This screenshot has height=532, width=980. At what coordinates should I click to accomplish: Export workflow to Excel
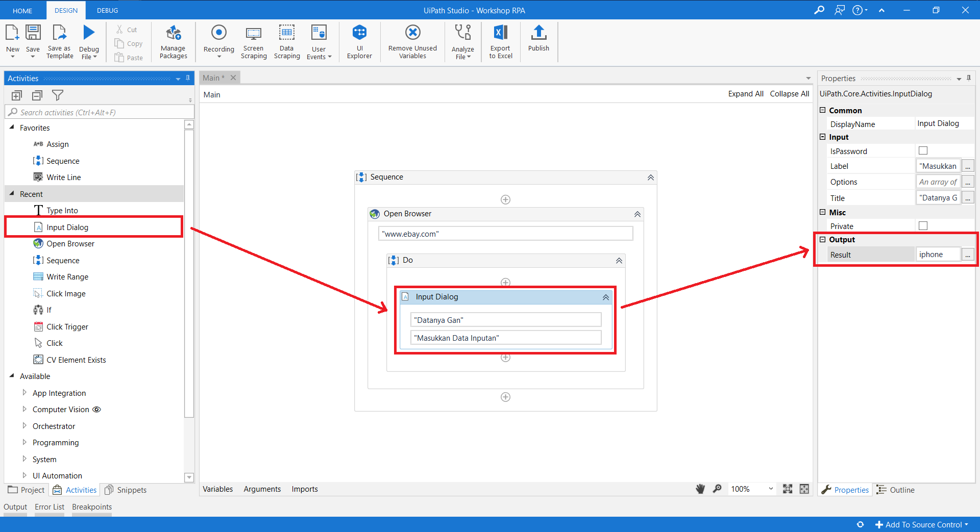500,42
